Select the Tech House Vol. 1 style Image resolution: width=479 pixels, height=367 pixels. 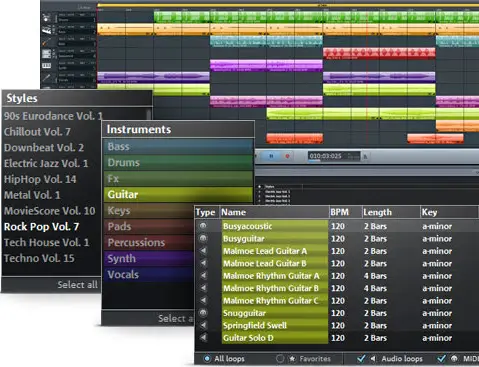click(46, 242)
